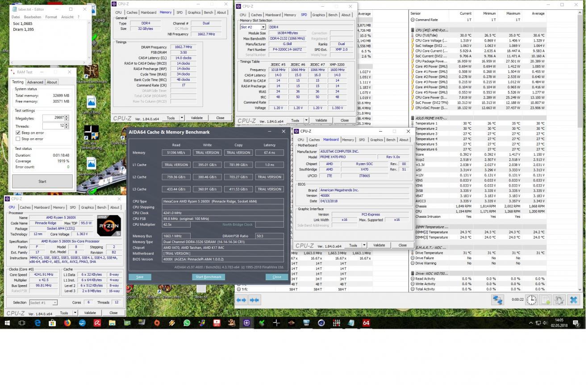
Task: Open HWiNFO sensor settings gear icon
Action: pyautogui.click(x=559, y=300)
